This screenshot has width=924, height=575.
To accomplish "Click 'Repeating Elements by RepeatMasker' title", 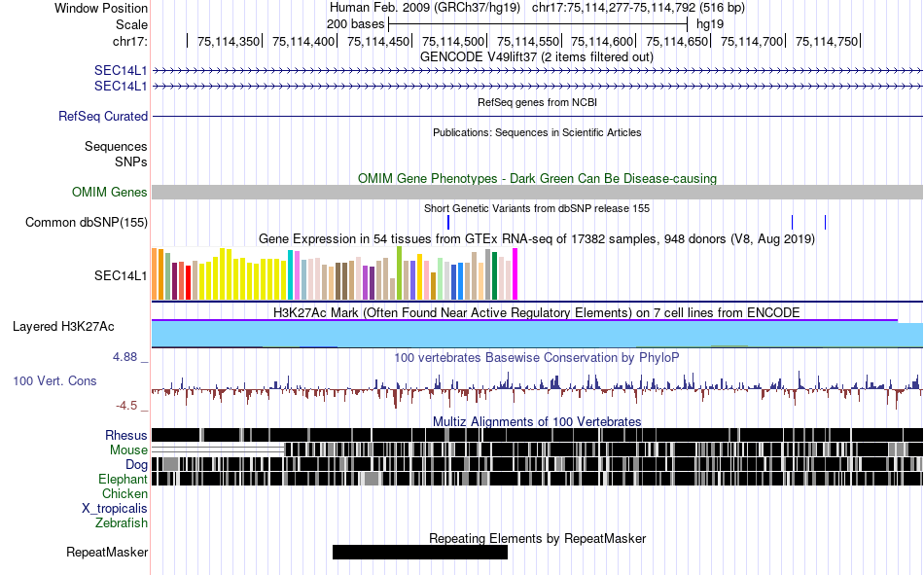I will point(537,538).
